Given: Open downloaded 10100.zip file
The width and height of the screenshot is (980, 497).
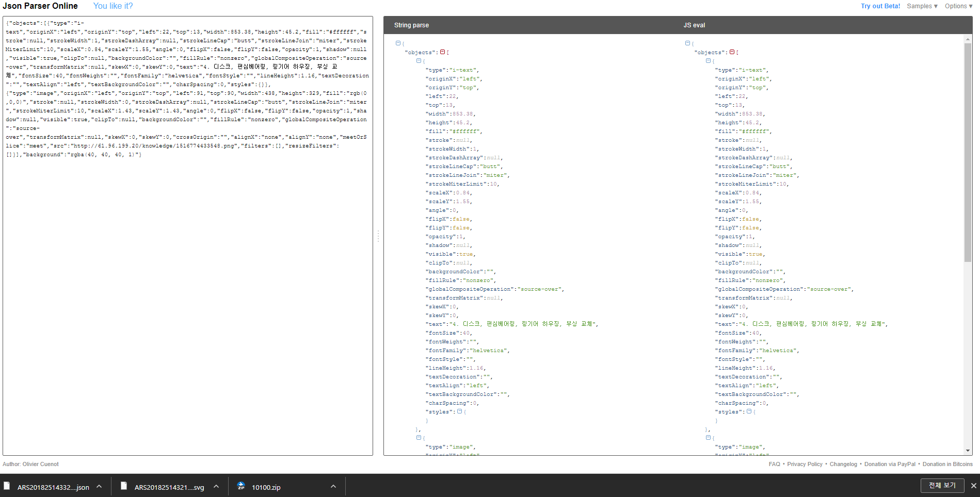Looking at the screenshot, I should click(266, 487).
